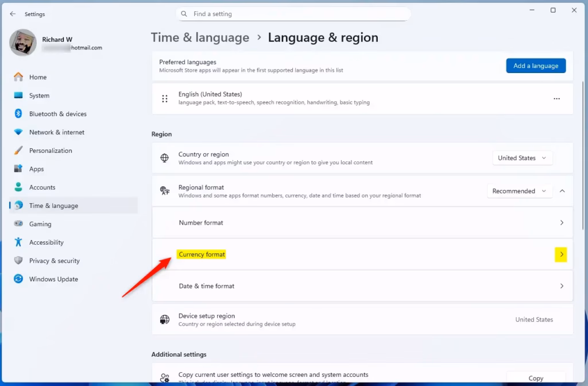Open Number format chevron
Viewport: 588px width, 386px height.
562,223
